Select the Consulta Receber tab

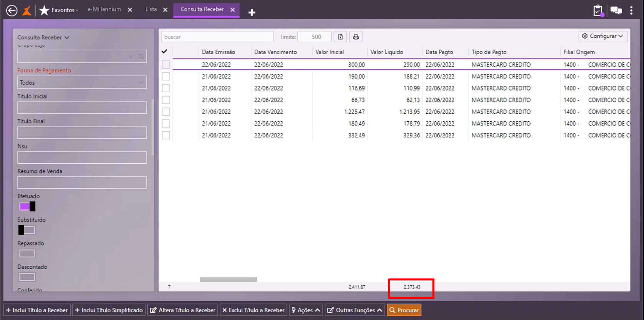tap(202, 9)
